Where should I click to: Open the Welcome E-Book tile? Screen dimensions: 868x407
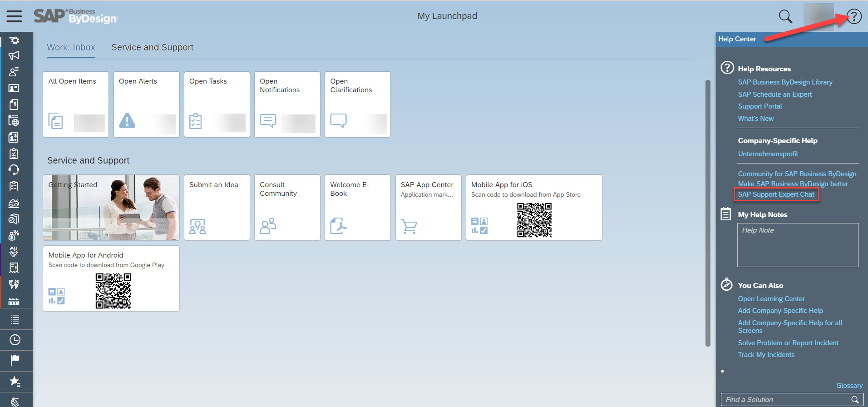pos(358,208)
